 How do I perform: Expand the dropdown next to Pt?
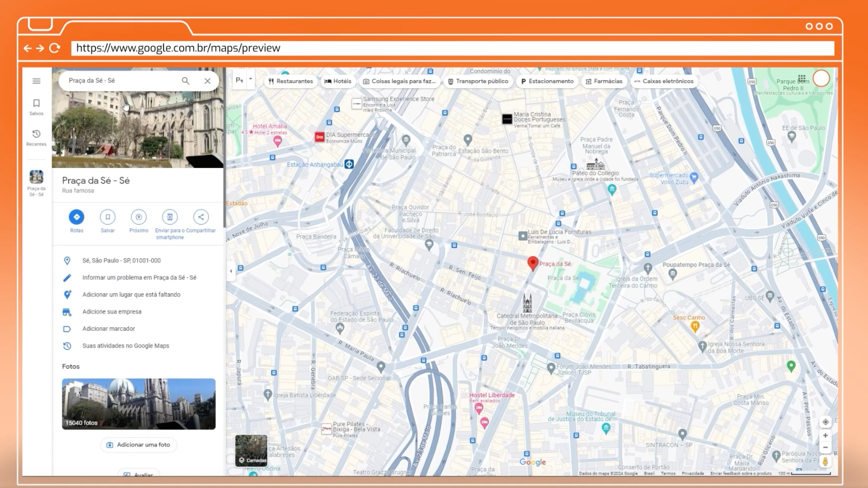(x=250, y=79)
